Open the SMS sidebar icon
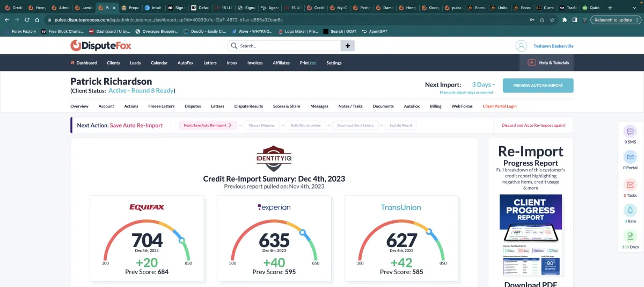This screenshot has width=644, height=287. pyautogui.click(x=630, y=131)
